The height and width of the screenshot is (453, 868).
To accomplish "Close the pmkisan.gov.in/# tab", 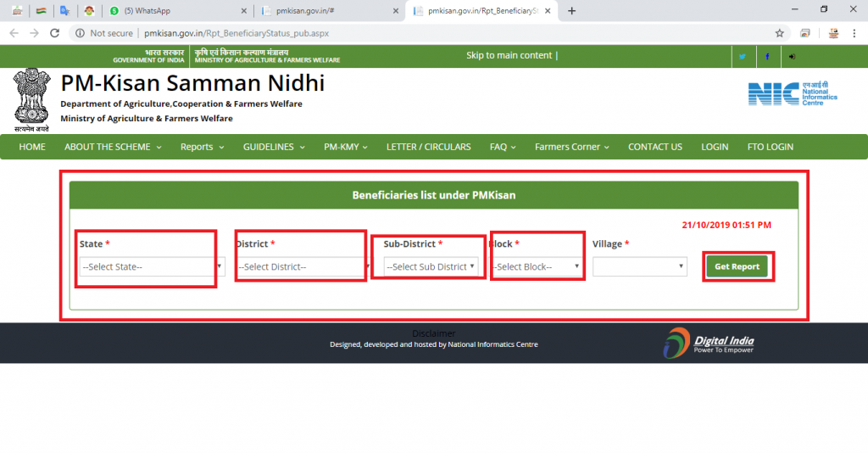I will [x=395, y=10].
